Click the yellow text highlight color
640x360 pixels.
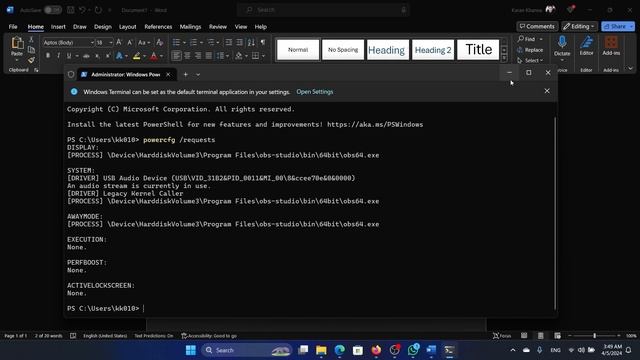136,56
